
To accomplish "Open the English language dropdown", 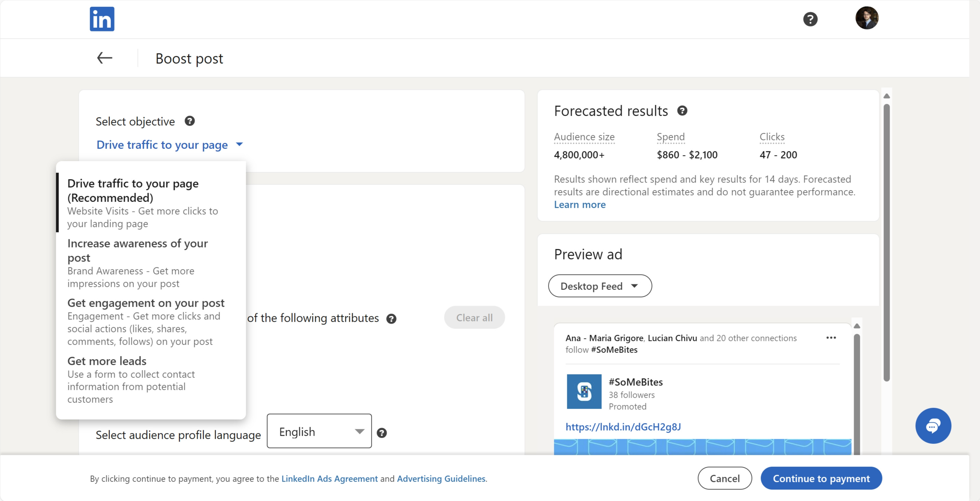I will click(319, 431).
